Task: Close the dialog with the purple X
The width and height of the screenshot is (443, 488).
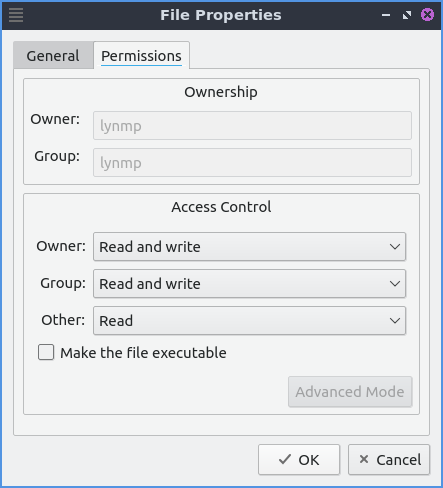Action: pyautogui.click(x=427, y=15)
